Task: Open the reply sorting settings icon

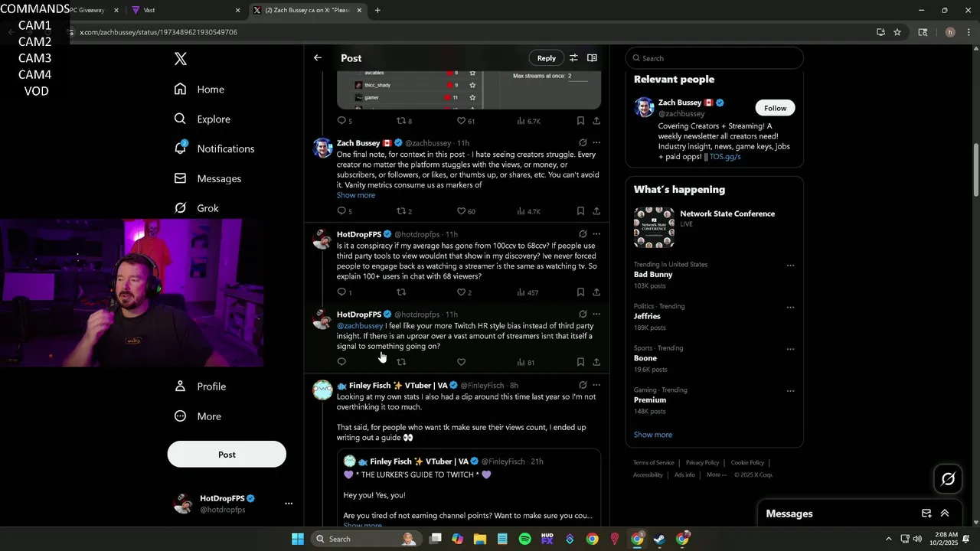Action: 573,58
